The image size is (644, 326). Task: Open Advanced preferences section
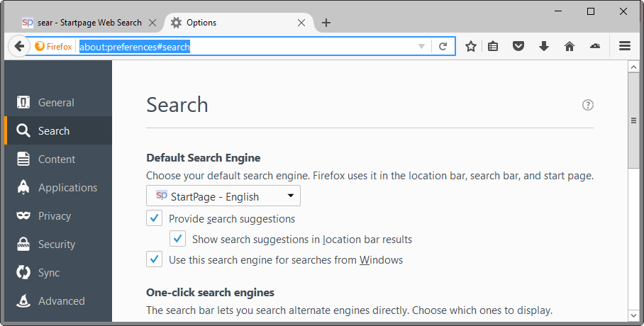(x=58, y=300)
